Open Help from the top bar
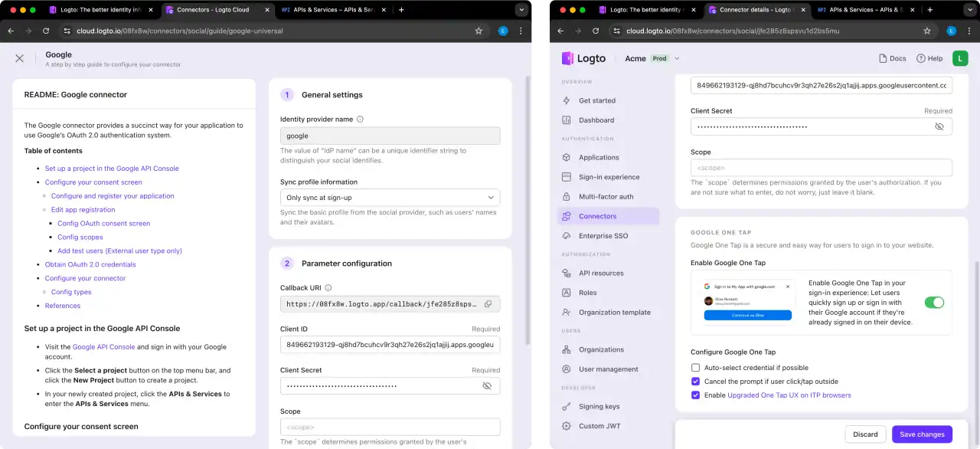This screenshot has height=449, width=980. point(929,57)
